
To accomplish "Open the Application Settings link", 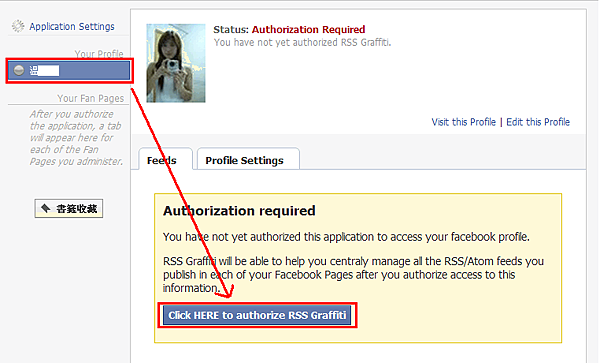I will [72, 26].
